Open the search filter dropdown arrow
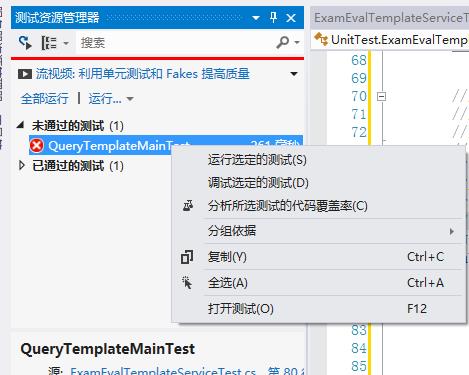The width and height of the screenshot is (469, 375). coord(297,42)
